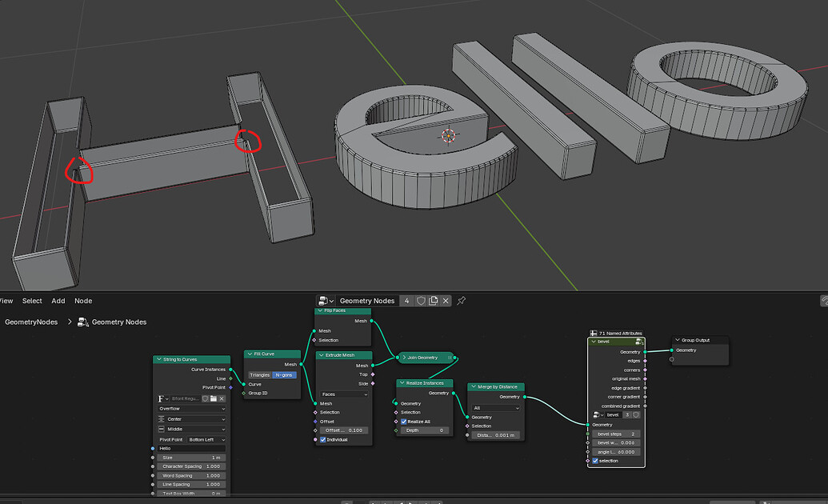Open the node tree browse dropdown icon
This screenshot has height=504, width=828.
326,301
